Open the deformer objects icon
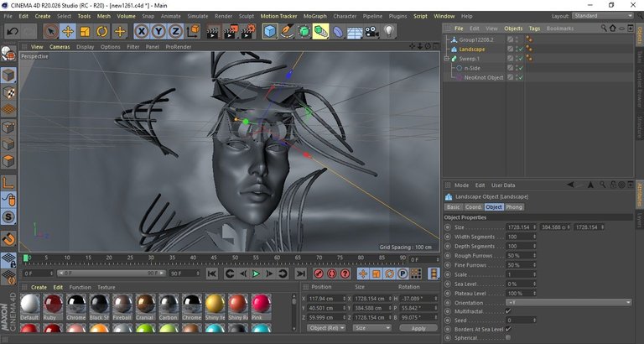 [x=338, y=31]
